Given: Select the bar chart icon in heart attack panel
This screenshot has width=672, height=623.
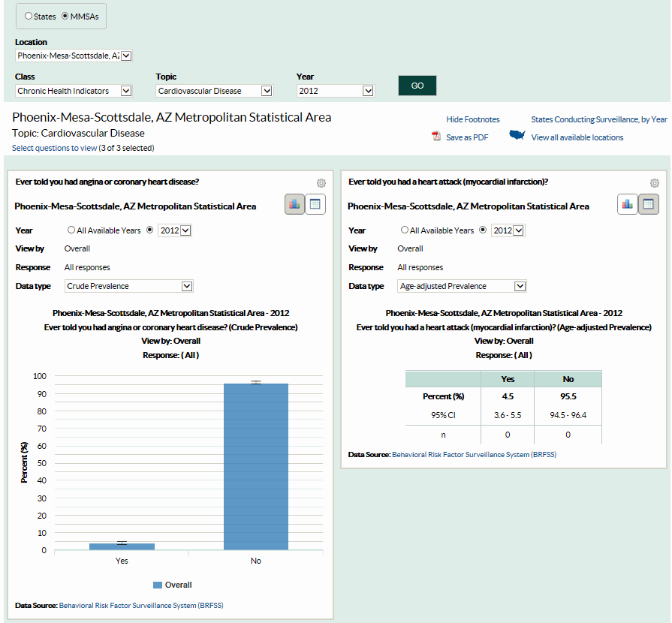Looking at the screenshot, I should point(628,204).
